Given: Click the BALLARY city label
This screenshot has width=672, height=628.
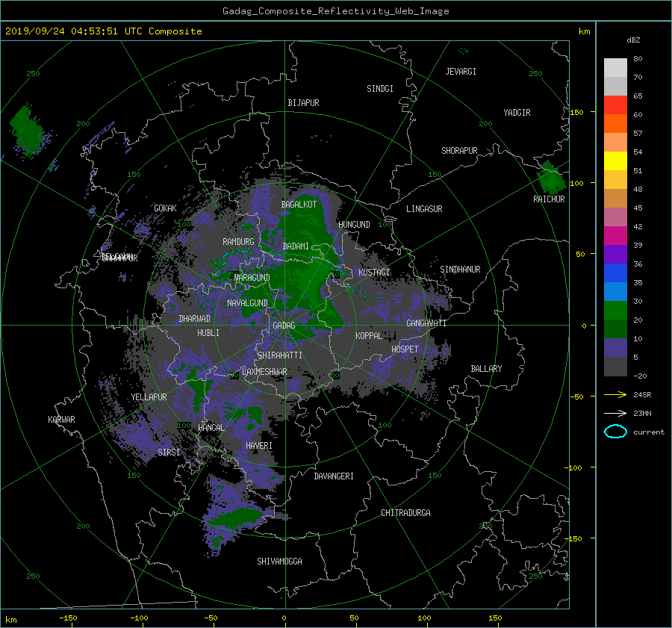Looking at the screenshot, I should click(x=486, y=369).
